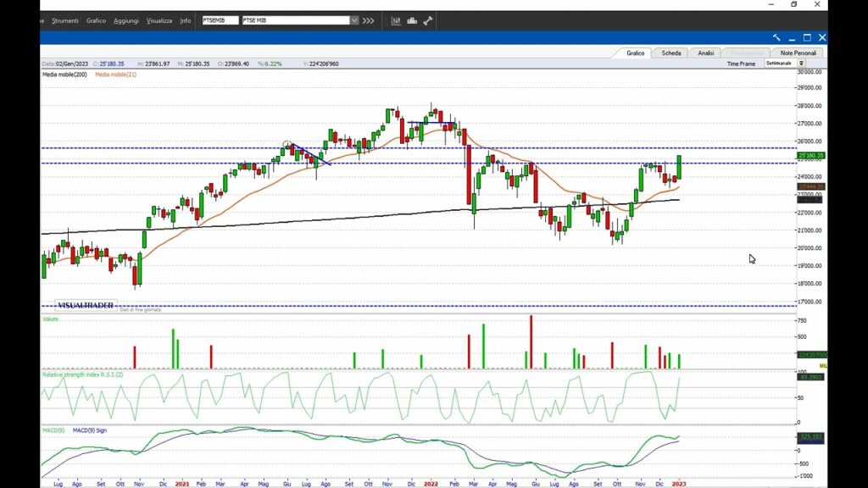868x488 pixels.
Task: Click the 2021 year label on time axis
Action: coord(182,484)
